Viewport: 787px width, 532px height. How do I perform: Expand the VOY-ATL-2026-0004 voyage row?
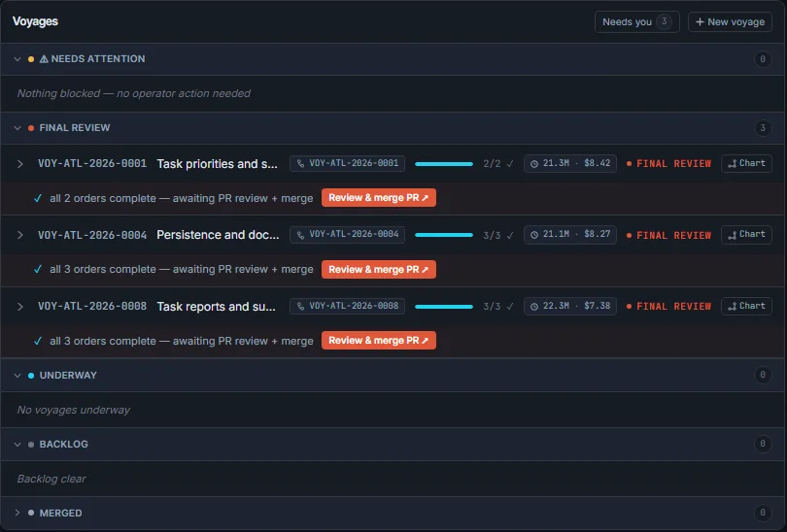tap(20, 235)
